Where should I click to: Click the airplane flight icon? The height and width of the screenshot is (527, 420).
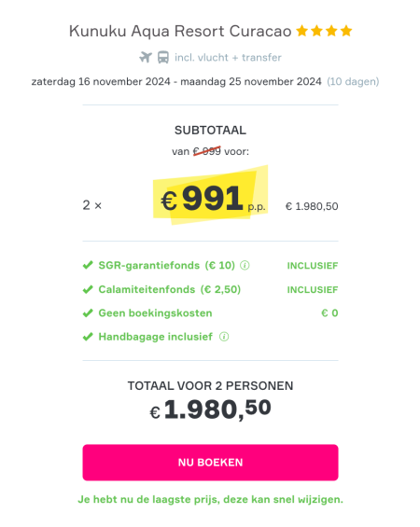tap(146, 57)
